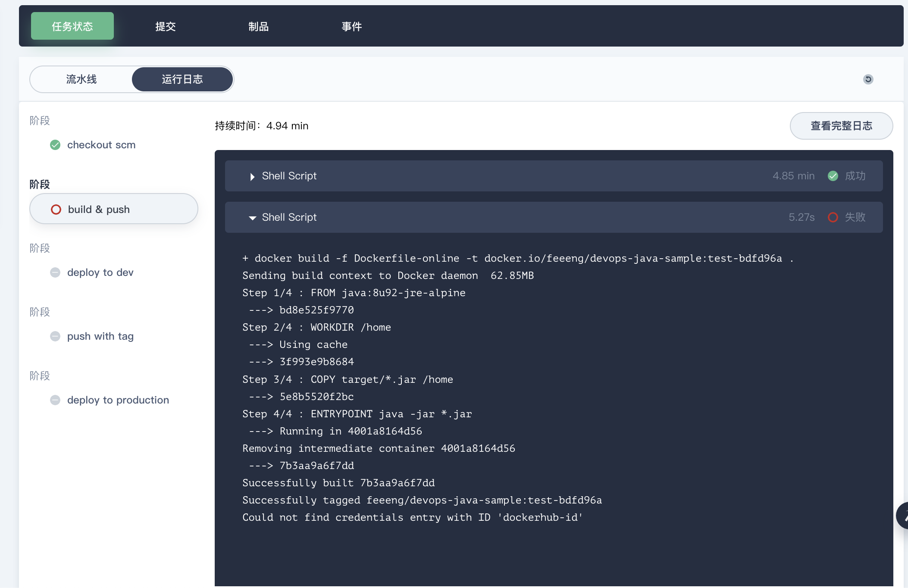Screen dimensions: 908x588
Task: Click the success checkmark on the first Shell Script
Action: [833, 176]
